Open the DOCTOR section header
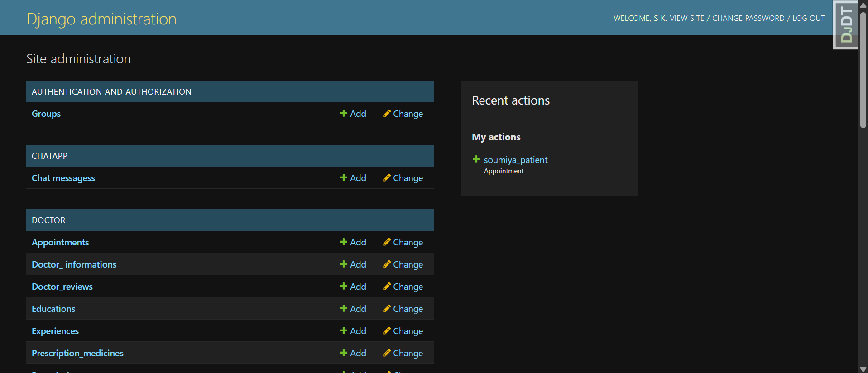Screen dimensions: 868x373 48,220
